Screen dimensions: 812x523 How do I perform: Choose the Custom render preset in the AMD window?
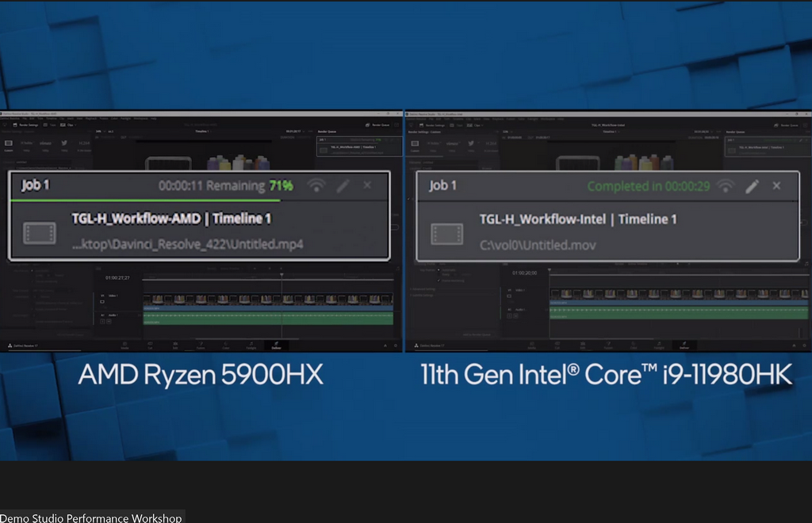[x=8, y=145]
